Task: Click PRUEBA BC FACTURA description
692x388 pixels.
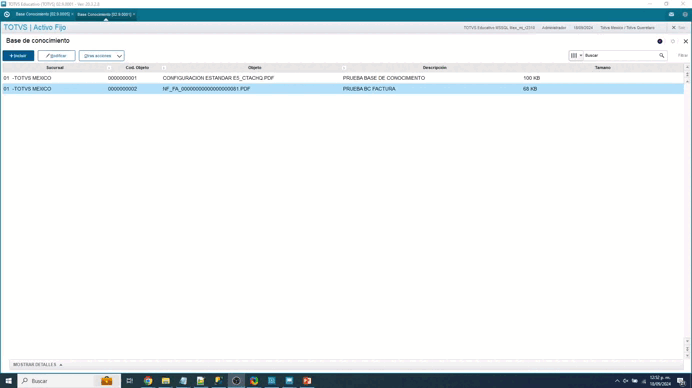Action: 369,89
